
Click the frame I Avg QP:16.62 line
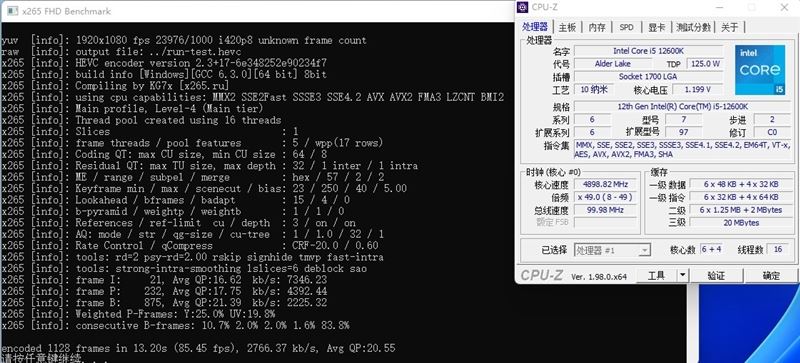point(164,280)
